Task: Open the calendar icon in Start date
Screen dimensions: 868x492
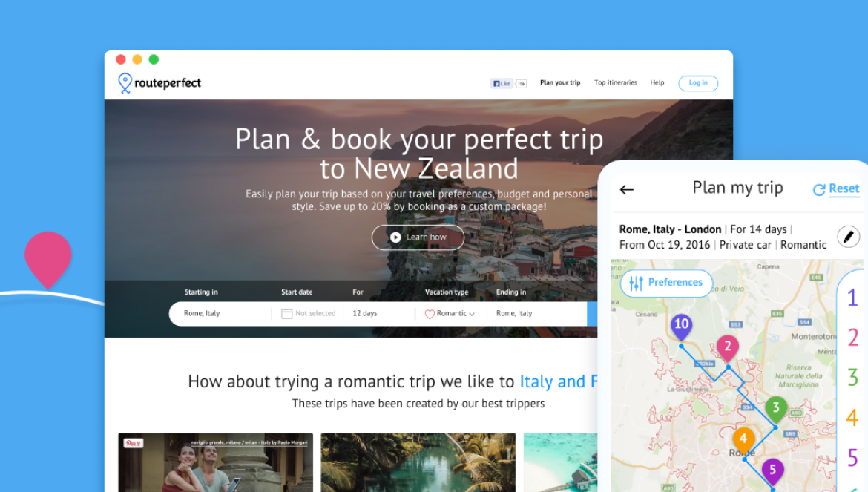Action: 286,314
